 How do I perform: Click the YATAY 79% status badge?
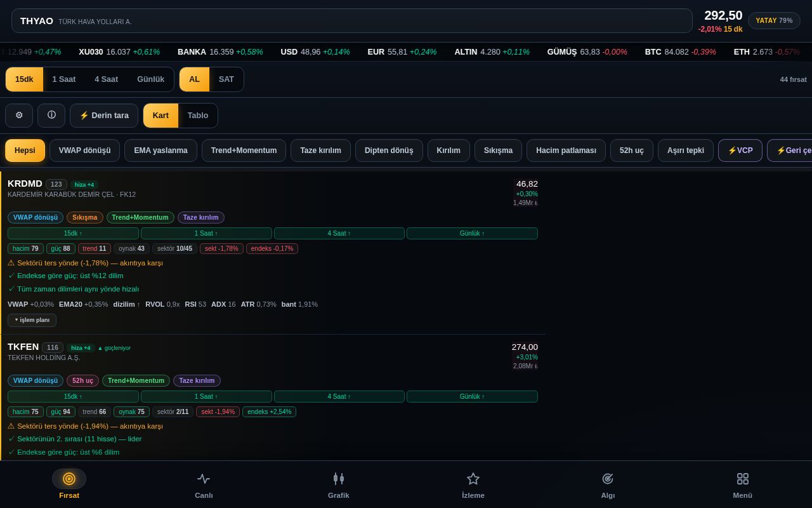coord(774,21)
